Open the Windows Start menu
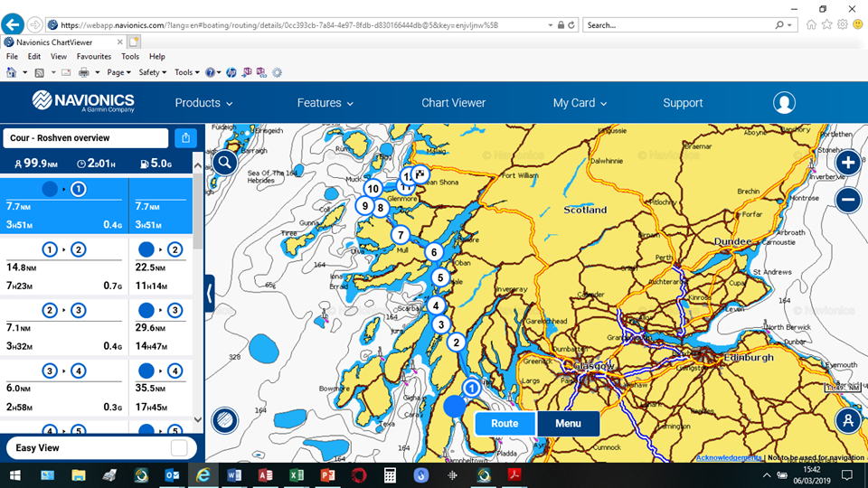This screenshot has width=868, height=488. click(15, 474)
